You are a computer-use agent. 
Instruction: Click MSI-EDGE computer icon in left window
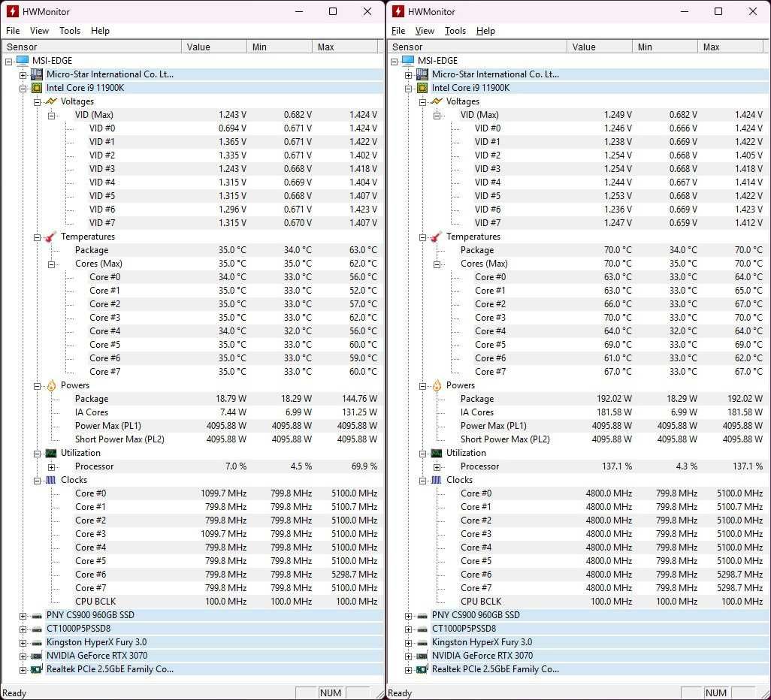tap(23, 61)
